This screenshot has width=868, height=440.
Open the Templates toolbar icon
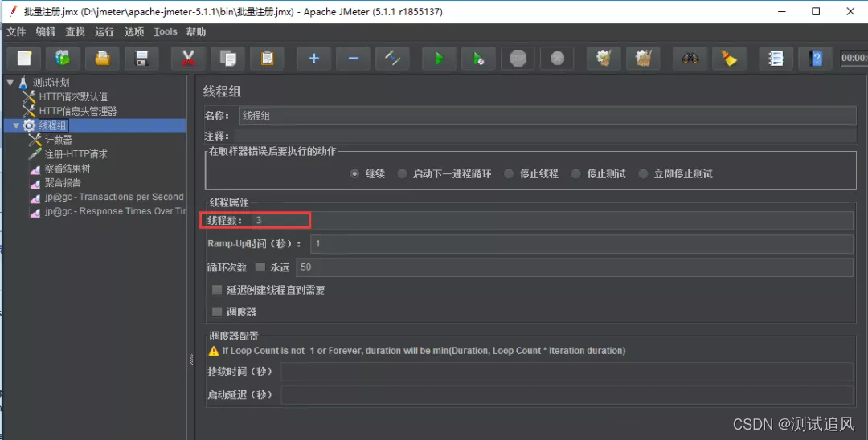(x=63, y=58)
